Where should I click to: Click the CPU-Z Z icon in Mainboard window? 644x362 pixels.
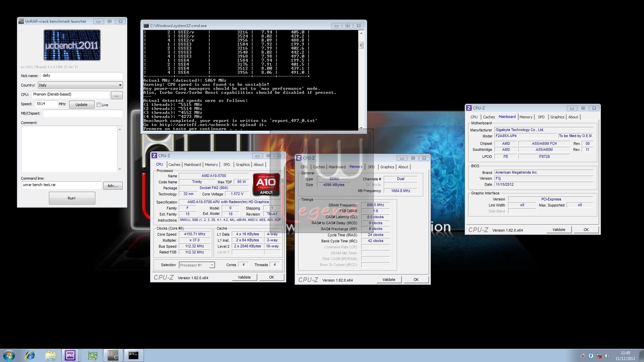469,108
